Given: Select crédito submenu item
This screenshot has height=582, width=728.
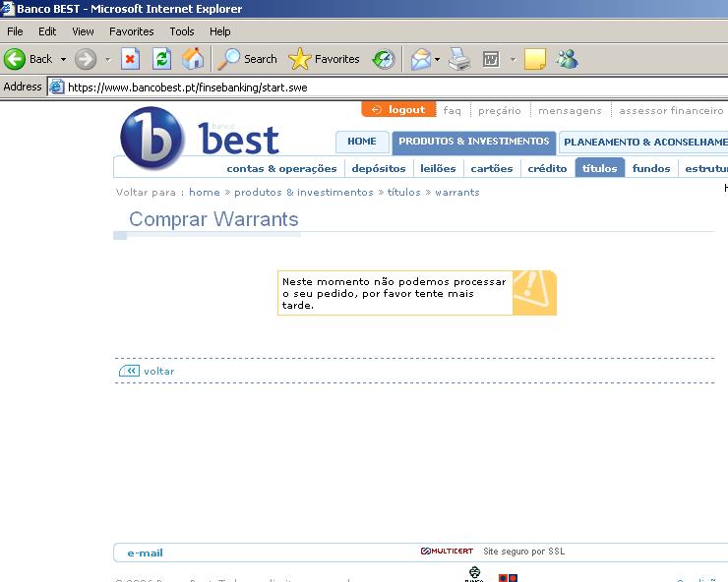Looking at the screenshot, I should [547, 168].
